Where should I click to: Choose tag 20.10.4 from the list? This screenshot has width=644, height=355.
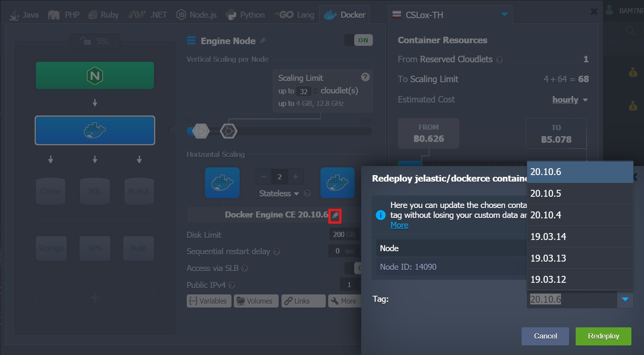pos(580,215)
